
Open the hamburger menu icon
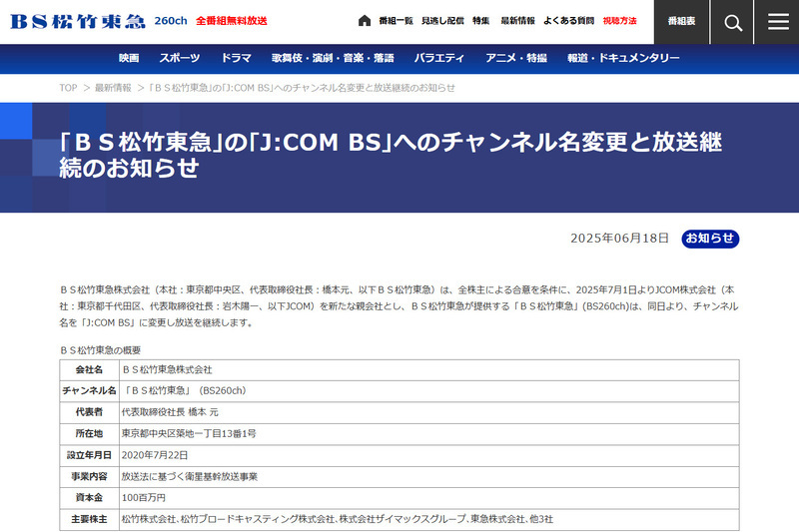point(778,22)
